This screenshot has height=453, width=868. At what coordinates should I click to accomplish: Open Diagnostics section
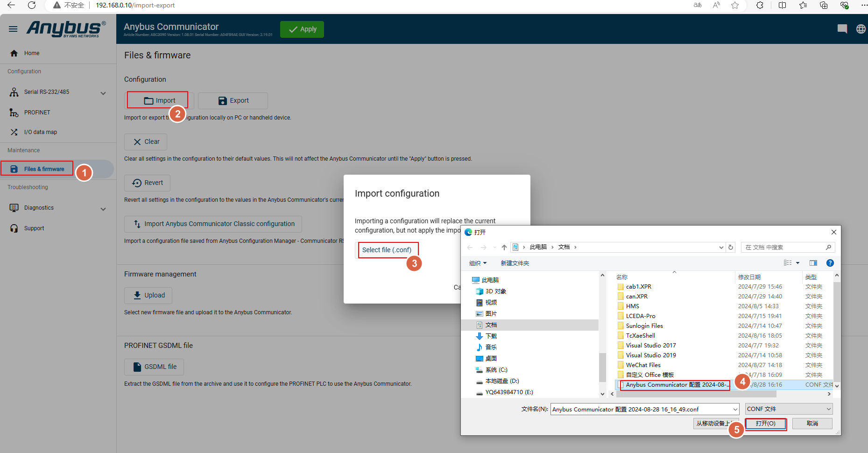[x=39, y=208]
